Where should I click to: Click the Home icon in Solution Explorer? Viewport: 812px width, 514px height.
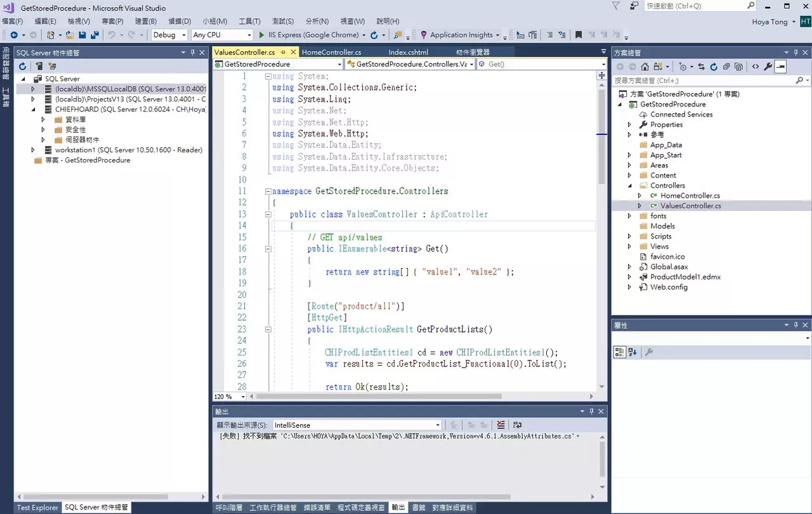click(x=645, y=67)
